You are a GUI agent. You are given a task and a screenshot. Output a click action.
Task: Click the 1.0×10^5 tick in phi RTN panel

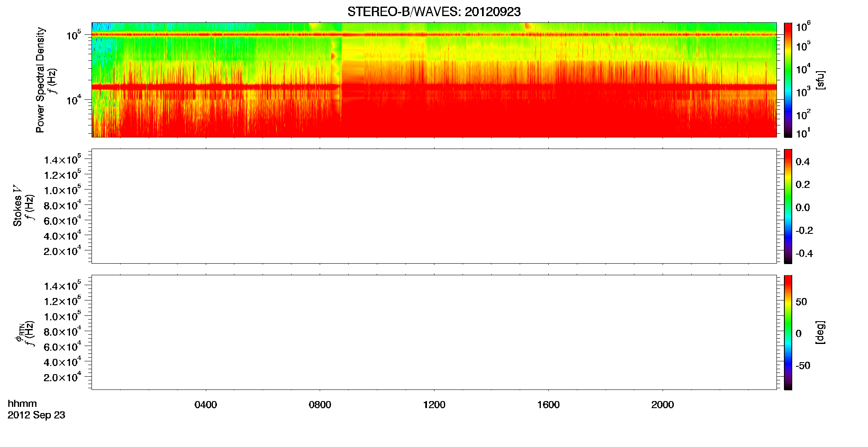click(x=63, y=316)
